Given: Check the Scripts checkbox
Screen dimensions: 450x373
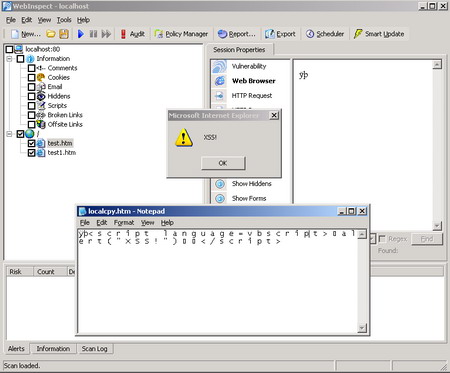Looking at the screenshot, I should coord(31,106).
